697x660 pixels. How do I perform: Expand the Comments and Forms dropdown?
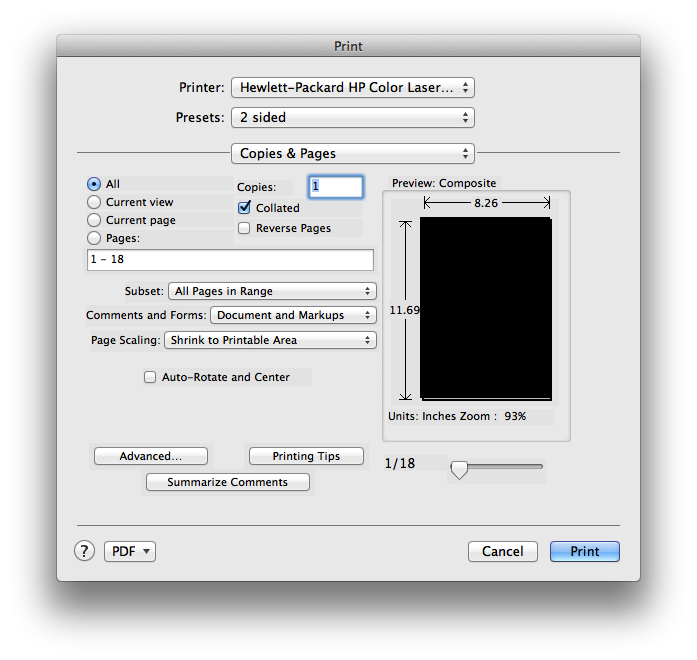point(293,315)
